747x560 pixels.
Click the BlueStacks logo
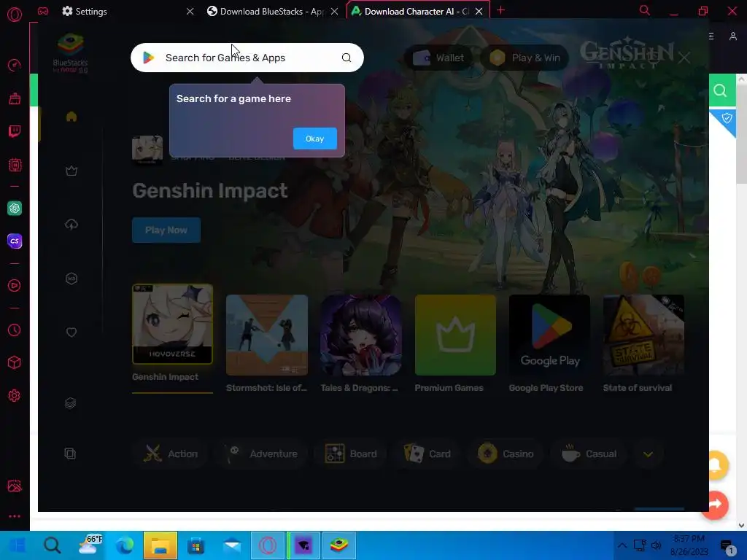click(x=71, y=52)
